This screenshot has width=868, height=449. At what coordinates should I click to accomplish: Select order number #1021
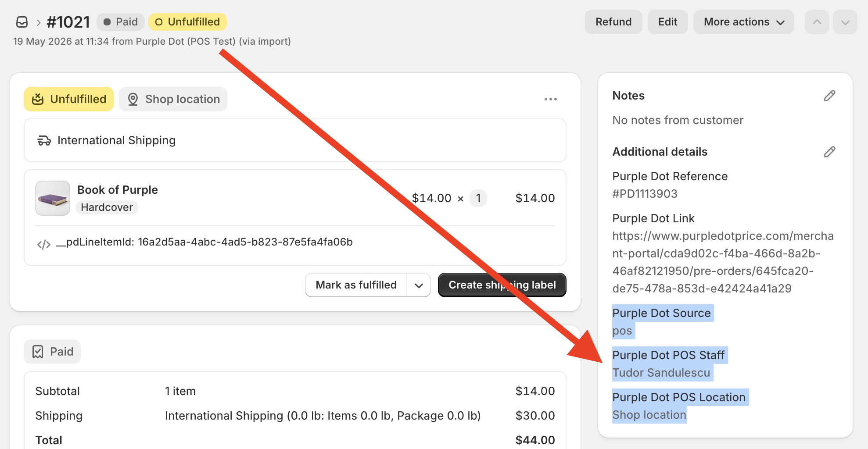click(68, 22)
